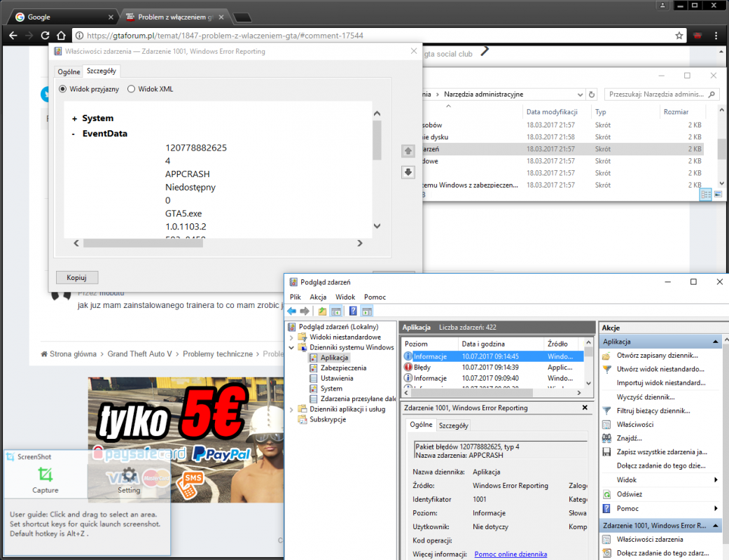Open the Widok submenu arrow in Akcje
729x560 pixels.
pyautogui.click(x=716, y=479)
